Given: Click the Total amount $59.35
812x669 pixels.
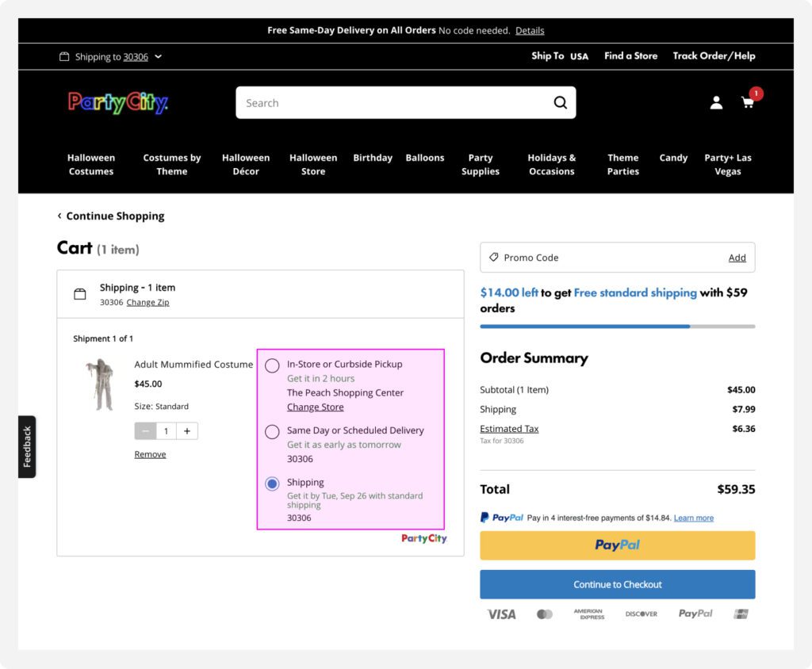Looking at the screenshot, I should pos(736,489).
